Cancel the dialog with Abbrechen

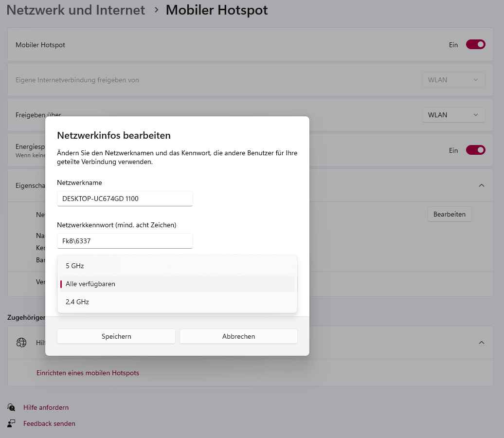pyautogui.click(x=238, y=336)
